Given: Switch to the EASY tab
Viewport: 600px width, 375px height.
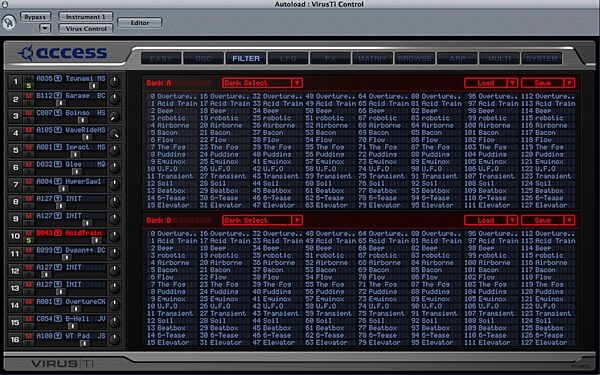Looking at the screenshot, I should tap(161, 59).
